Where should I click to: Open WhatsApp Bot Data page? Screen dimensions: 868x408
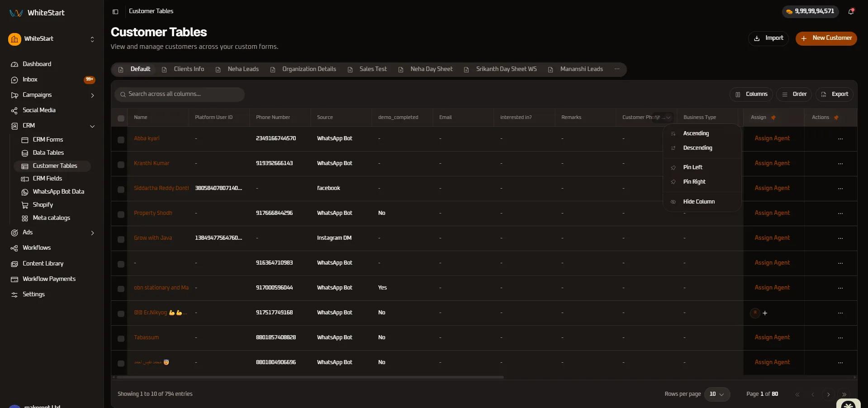tap(58, 192)
